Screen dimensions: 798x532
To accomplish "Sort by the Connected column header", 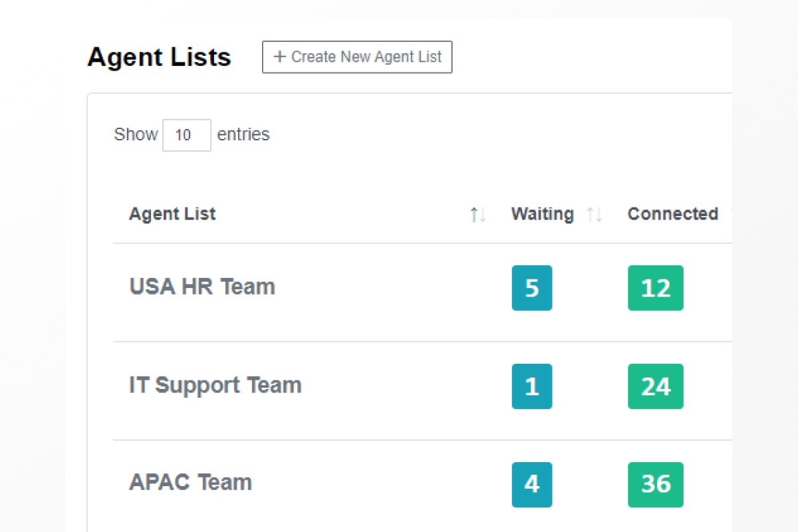I will [672, 214].
